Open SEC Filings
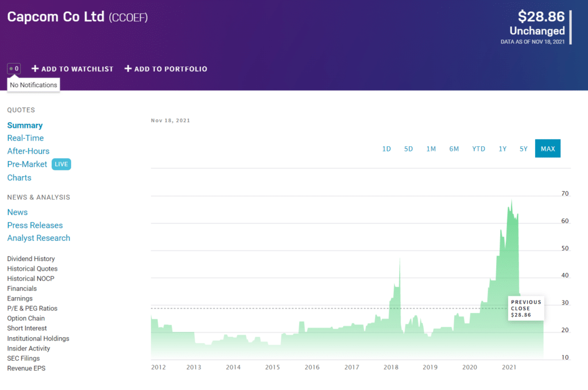 click(23, 358)
